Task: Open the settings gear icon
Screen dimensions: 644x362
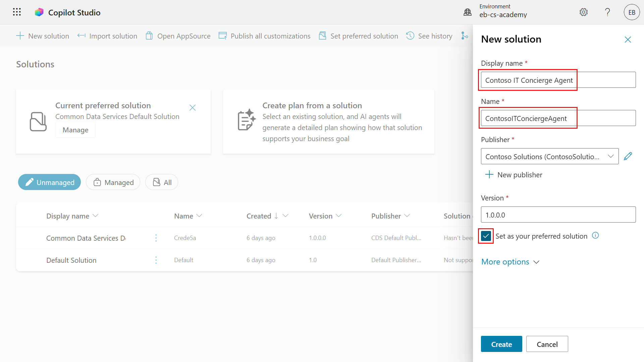Action: tap(584, 12)
